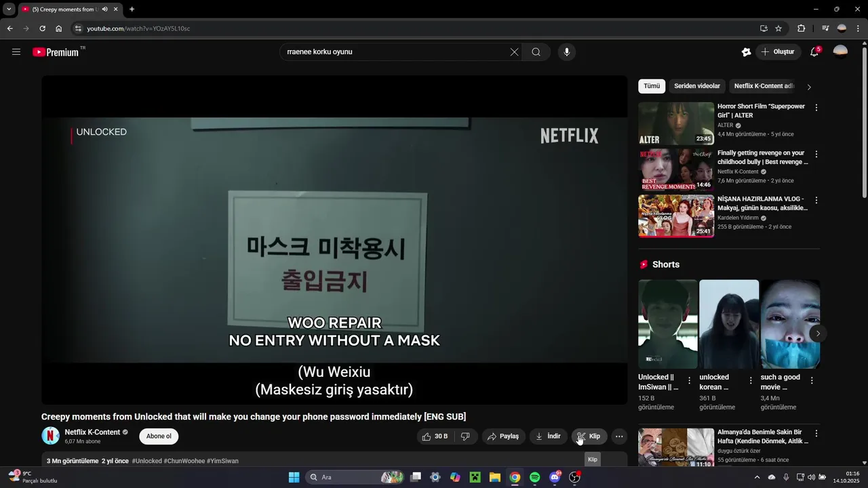The image size is (868, 488).
Task: Click the video player frame
Action: [x=334, y=240]
